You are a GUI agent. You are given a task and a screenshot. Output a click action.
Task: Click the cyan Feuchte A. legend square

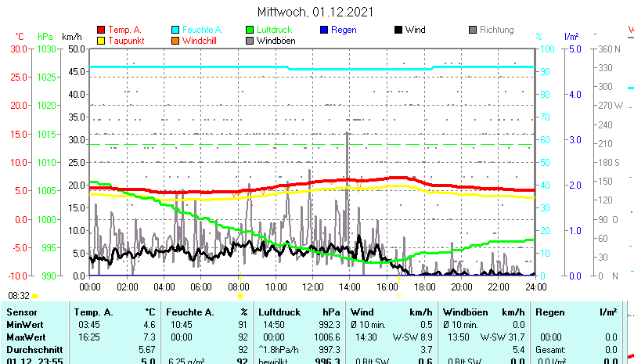(x=175, y=31)
